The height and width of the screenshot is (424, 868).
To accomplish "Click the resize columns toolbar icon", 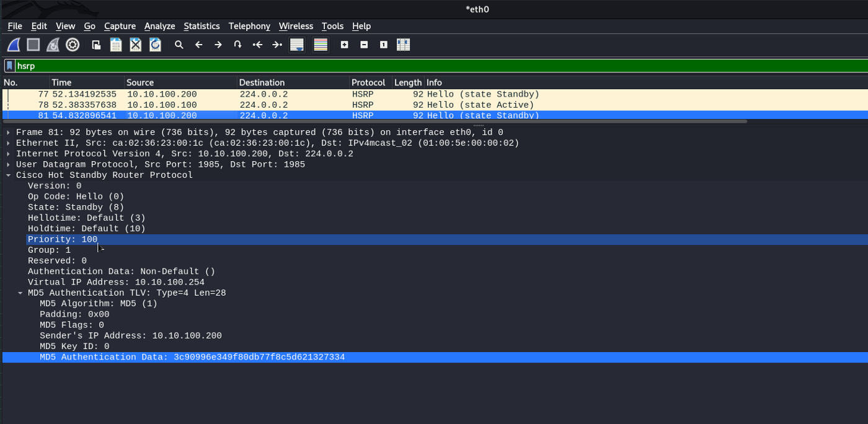I will (404, 45).
